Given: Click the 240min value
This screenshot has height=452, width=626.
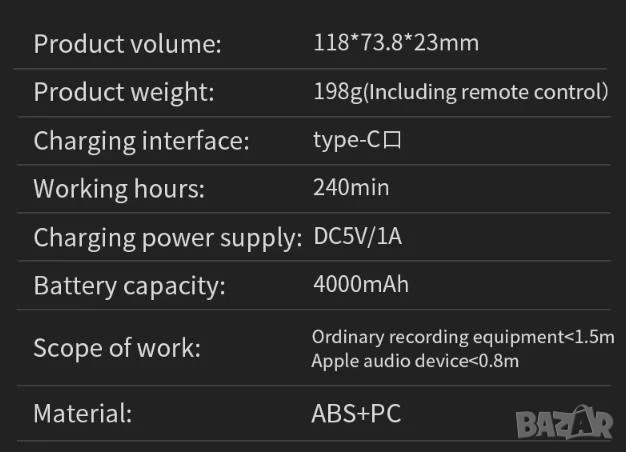Looking at the screenshot, I should (351, 187).
